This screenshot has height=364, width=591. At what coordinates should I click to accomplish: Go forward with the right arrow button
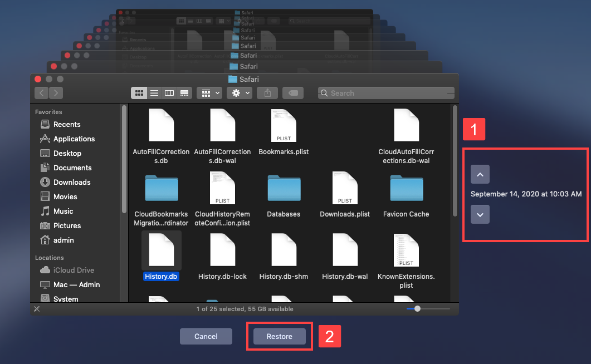point(56,93)
